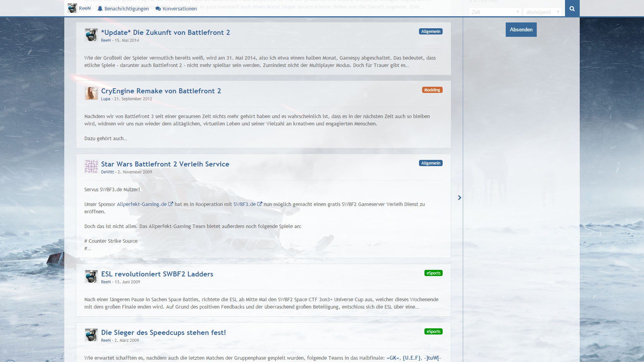The width and height of the screenshot is (644, 362).
Task: Click the conversations speech-bubble icon
Action: (158, 9)
